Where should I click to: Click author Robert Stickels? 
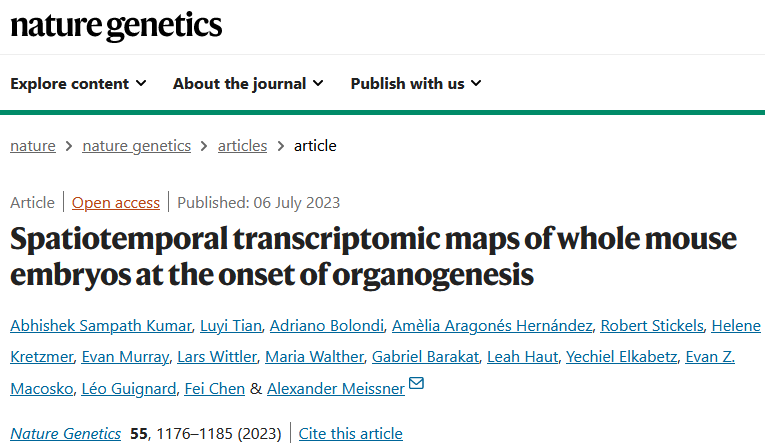point(650,326)
